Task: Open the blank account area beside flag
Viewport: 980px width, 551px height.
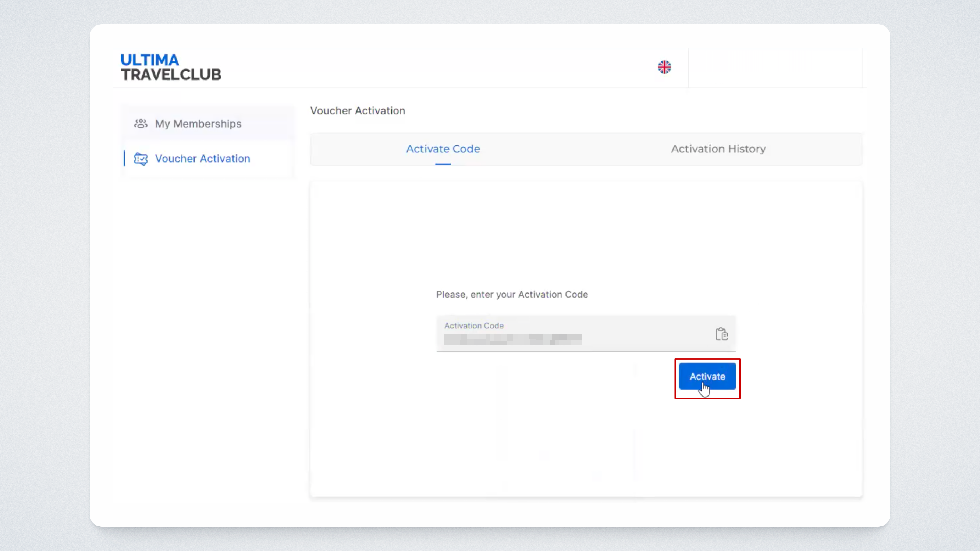Action: pos(775,68)
